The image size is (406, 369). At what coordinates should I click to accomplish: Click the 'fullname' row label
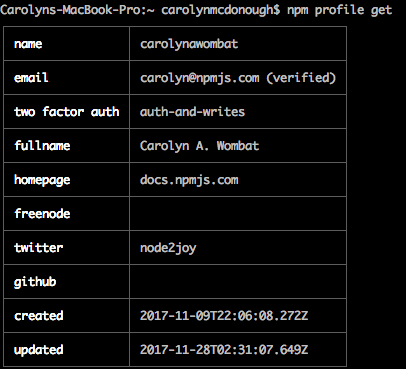click(x=42, y=146)
